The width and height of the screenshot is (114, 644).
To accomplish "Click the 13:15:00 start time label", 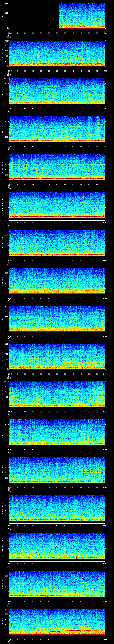I will point(9,450).
